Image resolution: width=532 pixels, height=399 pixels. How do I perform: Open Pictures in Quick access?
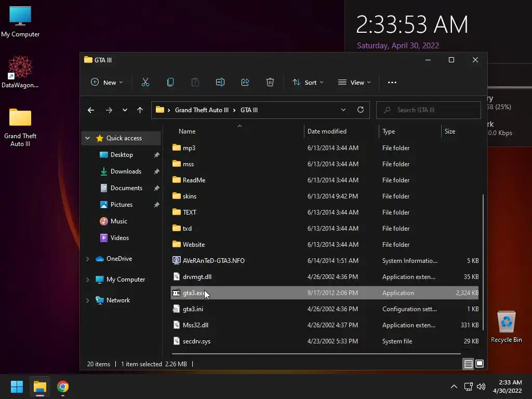click(122, 205)
